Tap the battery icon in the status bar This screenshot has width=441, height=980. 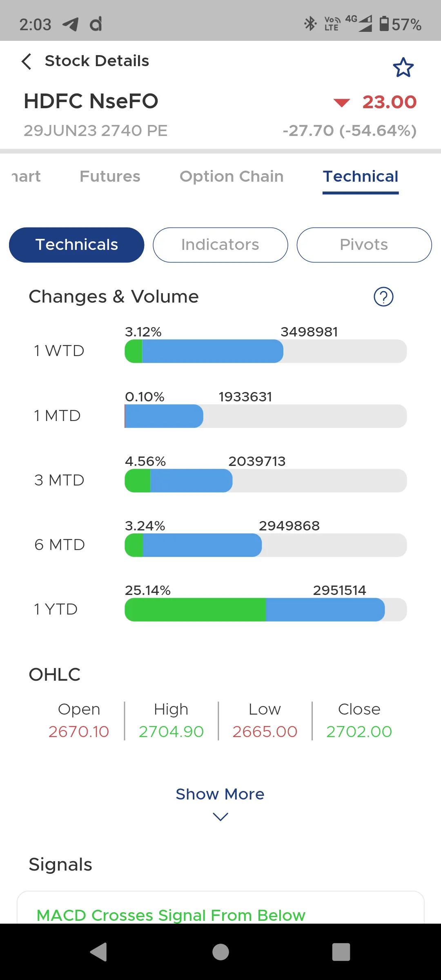tap(384, 24)
